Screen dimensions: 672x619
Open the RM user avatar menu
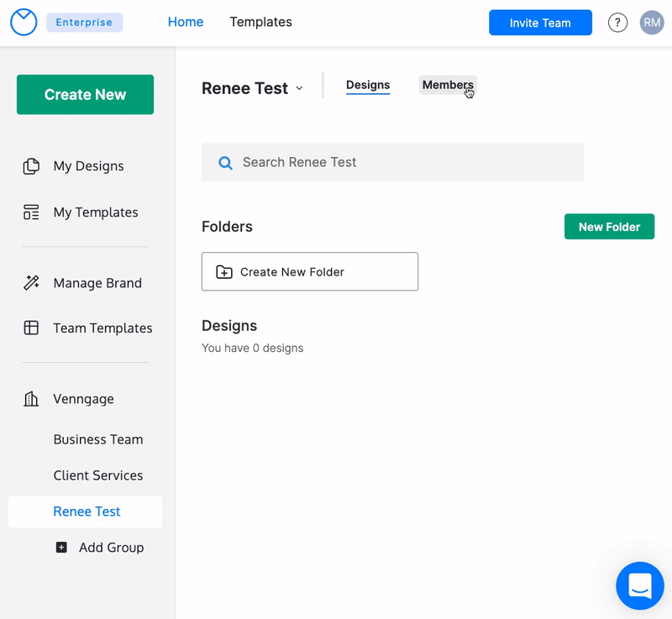click(652, 23)
